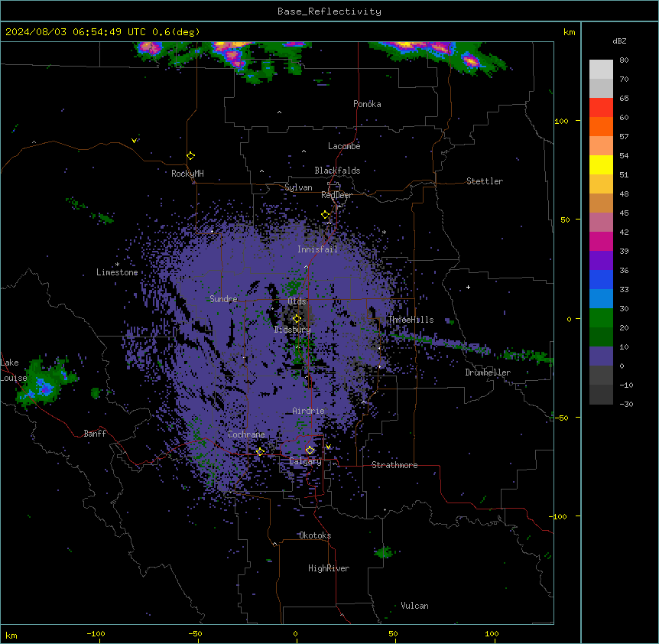
Task: Pick the light gray 70-80 dBZ swatch
Action: (601, 70)
